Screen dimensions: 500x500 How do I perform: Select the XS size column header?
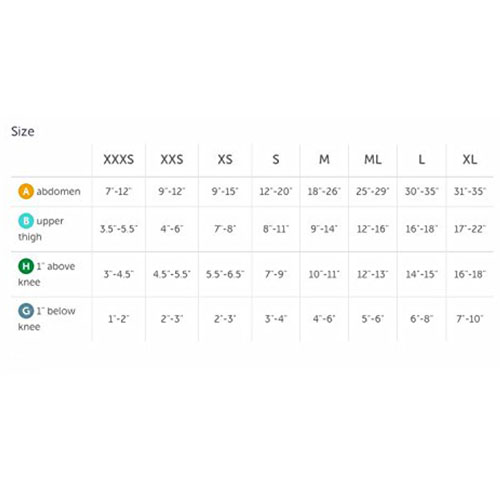pos(225,159)
